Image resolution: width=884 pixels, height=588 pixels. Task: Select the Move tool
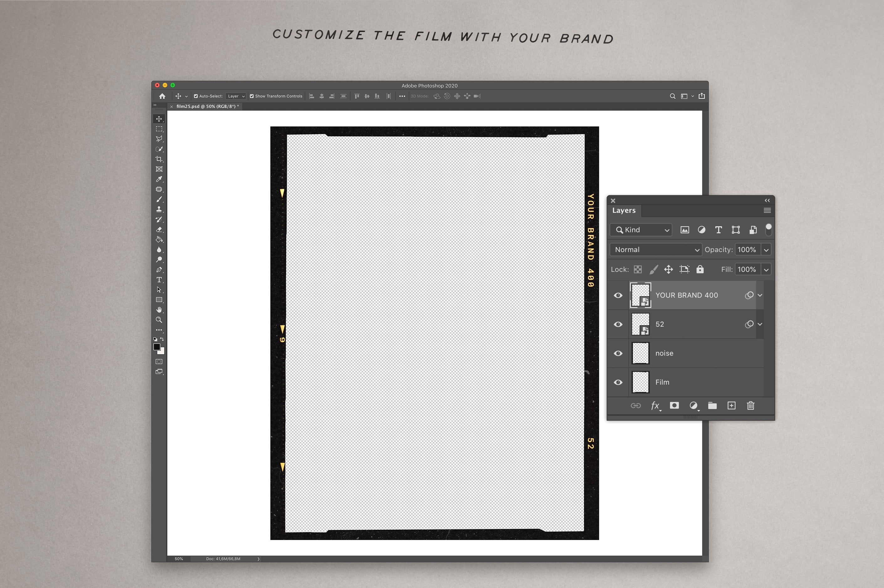[159, 119]
